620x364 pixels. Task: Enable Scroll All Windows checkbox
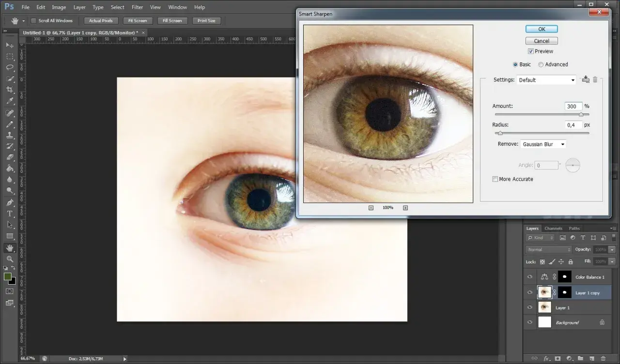pos(34,21)
